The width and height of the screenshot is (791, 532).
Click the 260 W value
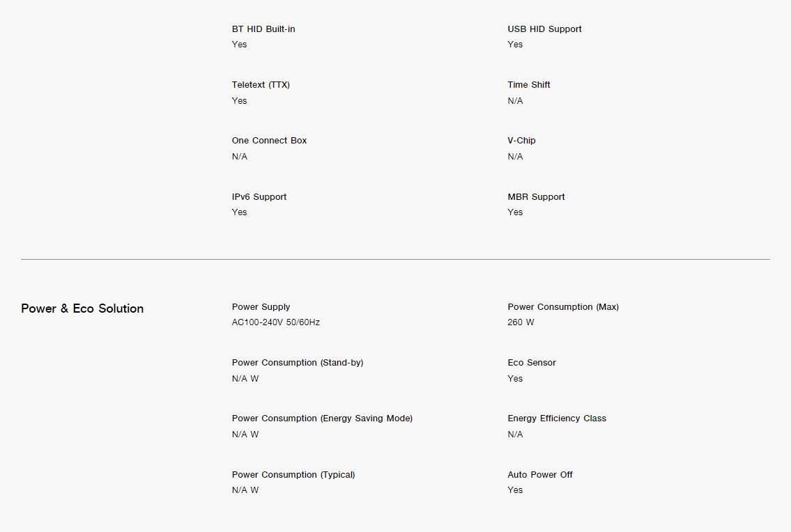click(x=521, y=322)
